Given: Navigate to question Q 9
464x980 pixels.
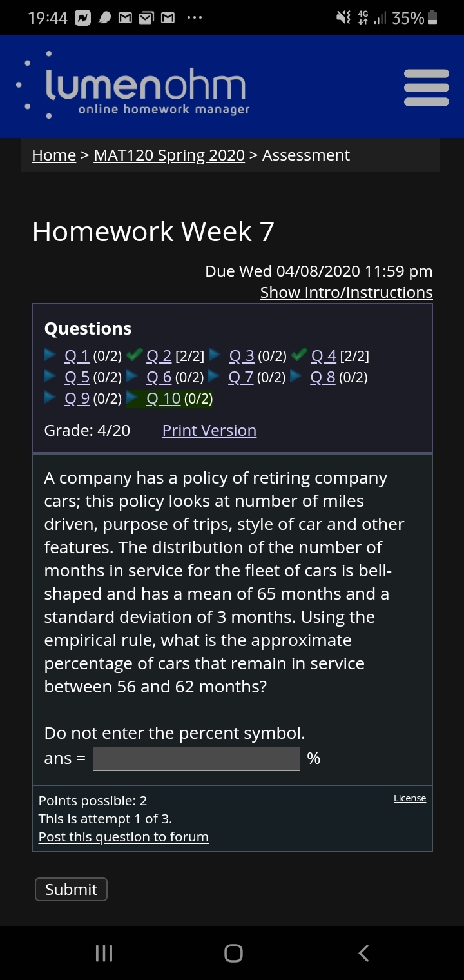Looking at the screenshot, I should click(x=77, y=398).
